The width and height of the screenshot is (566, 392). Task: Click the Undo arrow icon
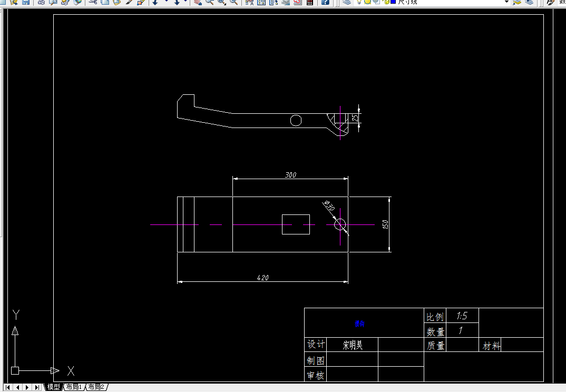155,2
